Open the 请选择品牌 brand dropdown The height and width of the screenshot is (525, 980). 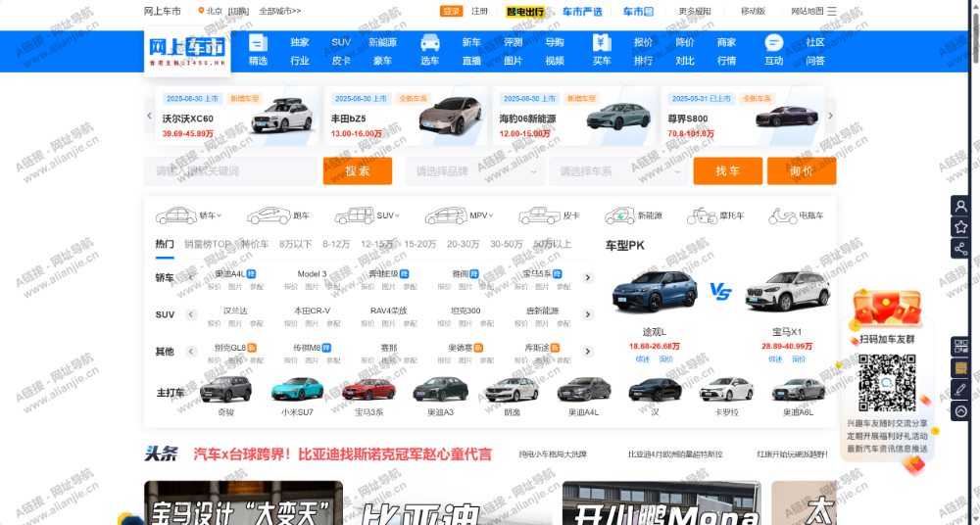click(475, 171)
